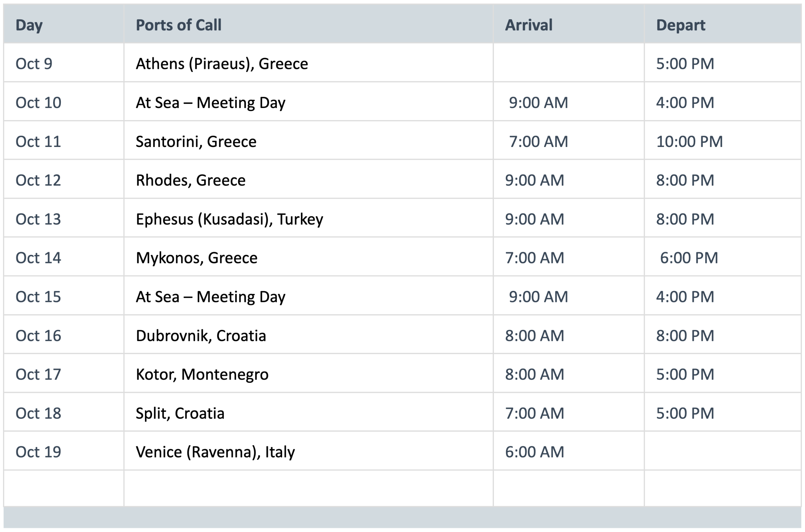Select the Dubrovnik, Croatia cell

point(201,336)
